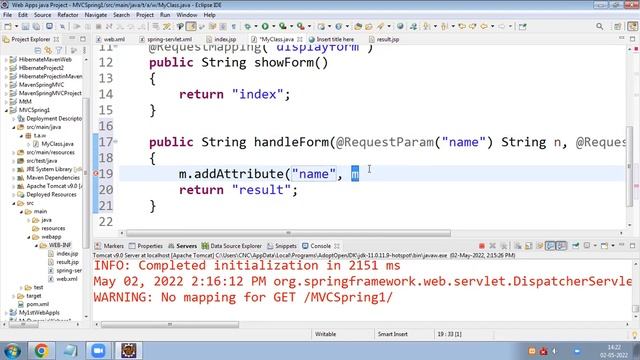Click the Debug bug toolbar icon

point(247,27)
